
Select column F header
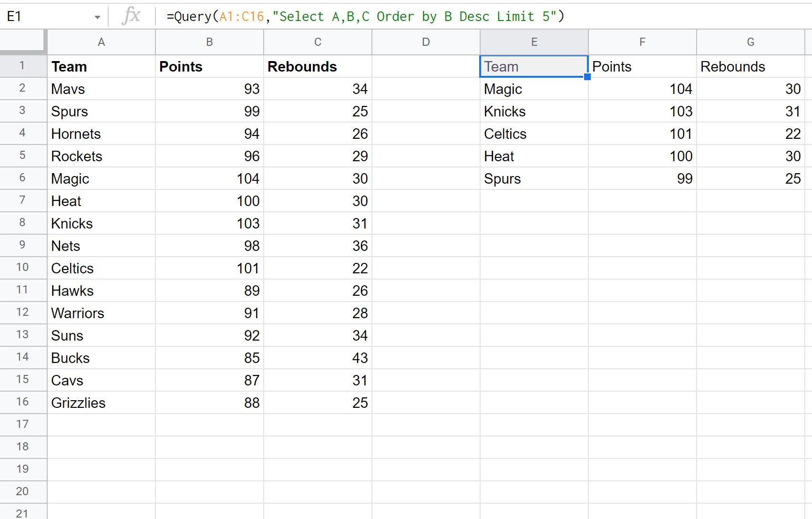coord(643,42)
